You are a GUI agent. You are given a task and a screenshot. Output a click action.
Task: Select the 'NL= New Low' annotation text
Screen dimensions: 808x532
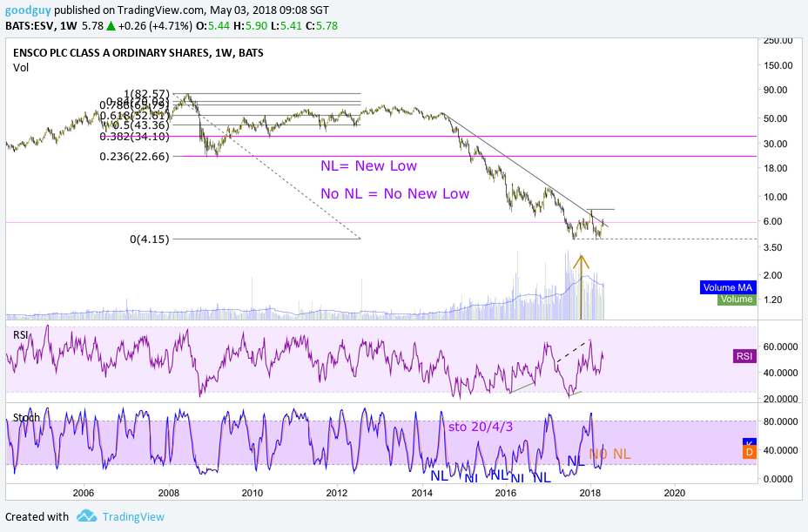[368, 166]
